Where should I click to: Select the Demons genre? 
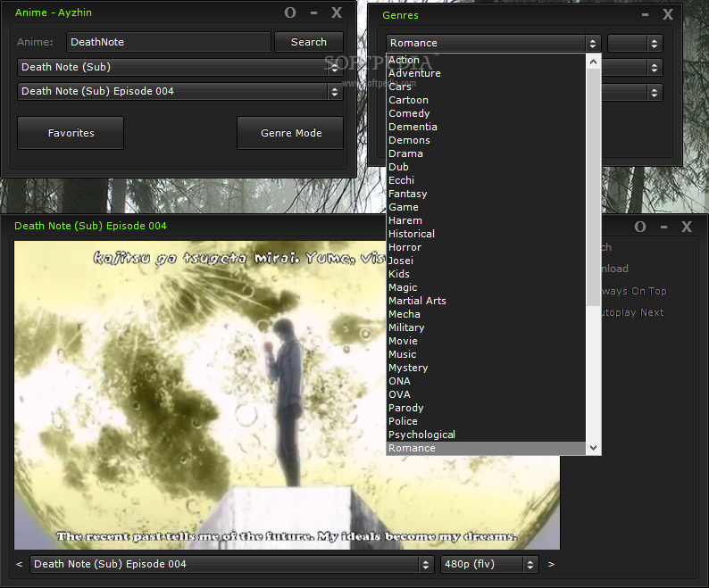pyautogui.click(x=486, y=141)
